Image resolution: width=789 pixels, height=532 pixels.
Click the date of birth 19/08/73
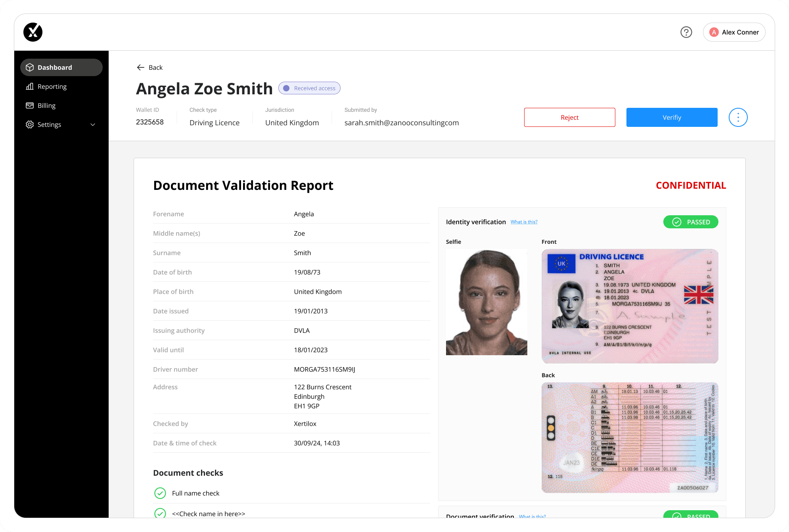[x=307, y=272]
